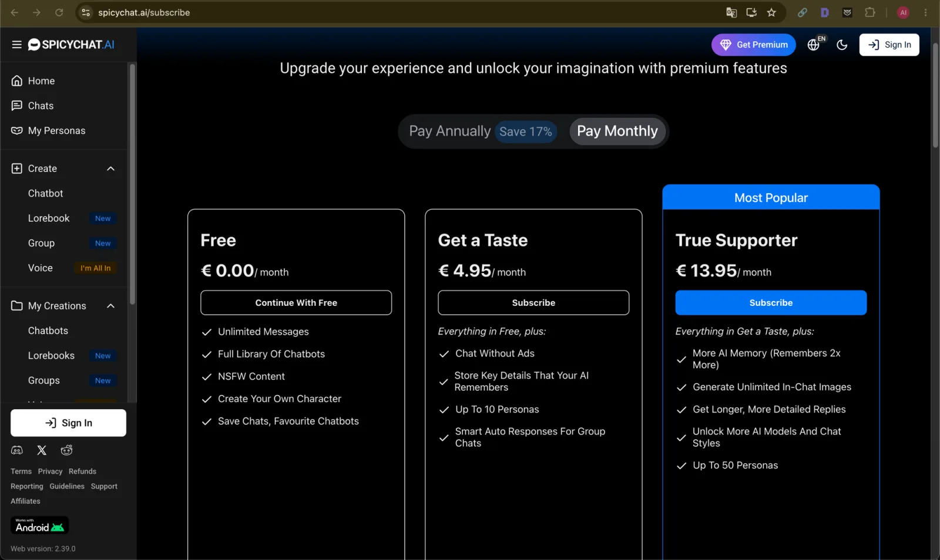This screenshot has height=560, width=940.
Task: Open the translate page icon
Action: click(731, 12)
